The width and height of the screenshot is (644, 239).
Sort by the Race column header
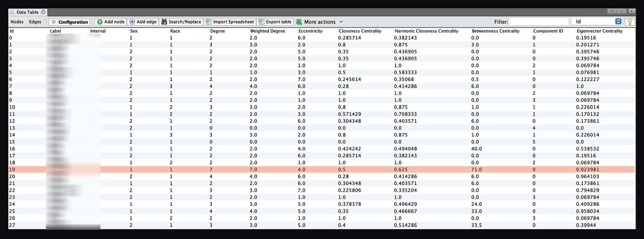188,31
